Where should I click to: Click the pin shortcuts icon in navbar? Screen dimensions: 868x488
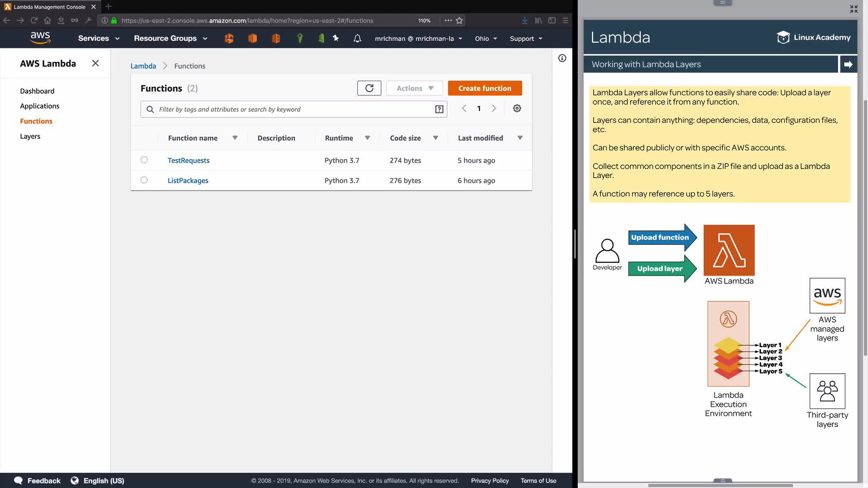click(x=336, y=38)
